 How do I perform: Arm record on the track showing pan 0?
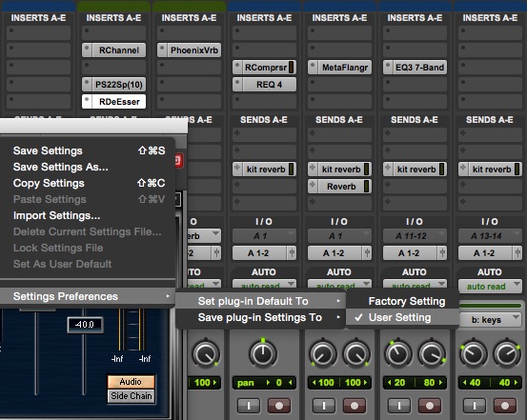pyautogui.click(x=279, y=406)
